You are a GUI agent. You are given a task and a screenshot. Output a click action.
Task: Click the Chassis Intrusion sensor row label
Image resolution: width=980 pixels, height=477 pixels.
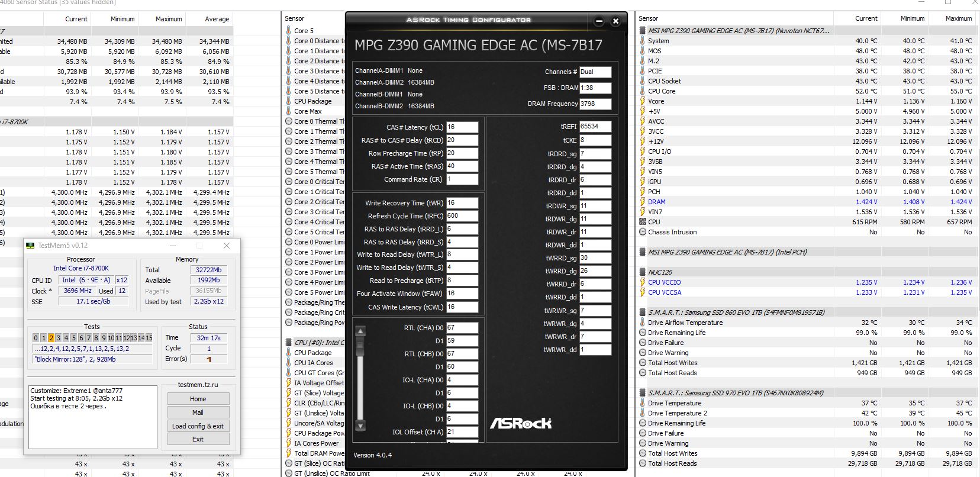672,232
